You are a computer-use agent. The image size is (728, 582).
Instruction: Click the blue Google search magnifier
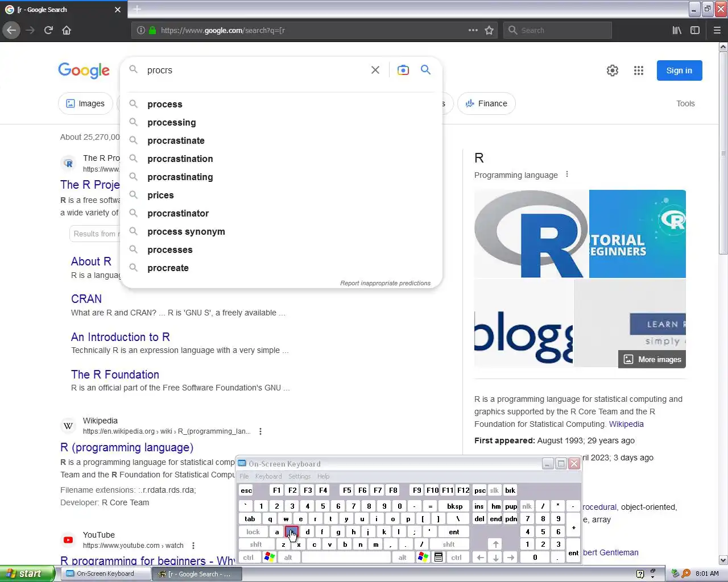[425, 70]
